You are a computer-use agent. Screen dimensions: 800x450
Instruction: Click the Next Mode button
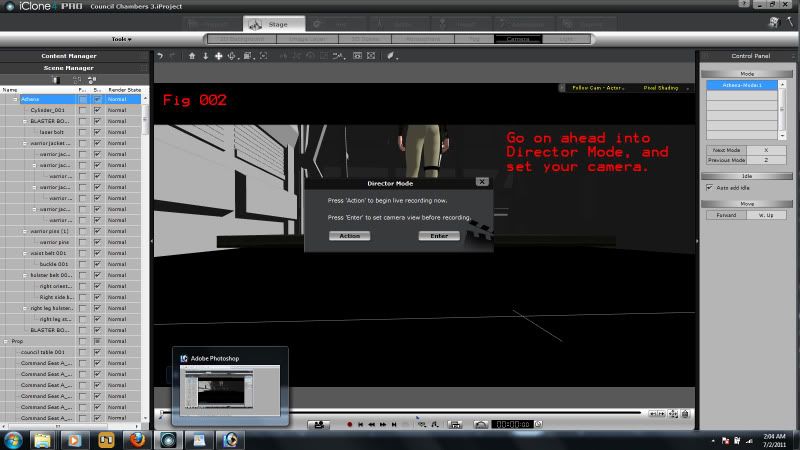pos(727,150)
